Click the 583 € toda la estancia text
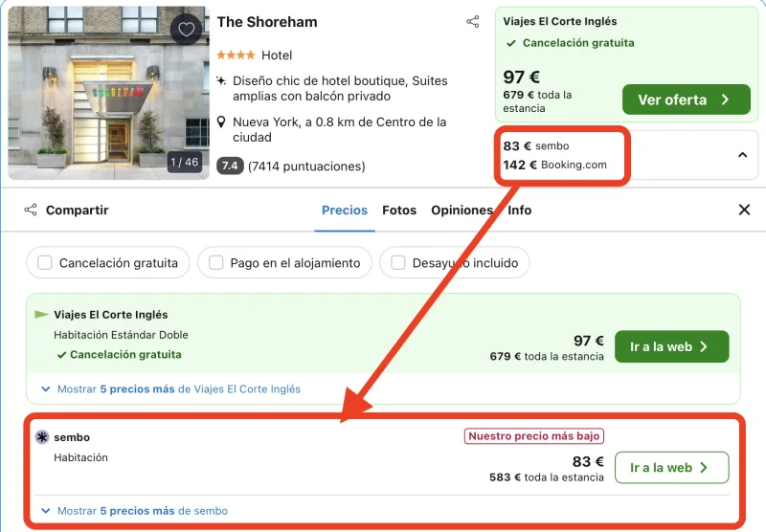 [x=547, y=477]
